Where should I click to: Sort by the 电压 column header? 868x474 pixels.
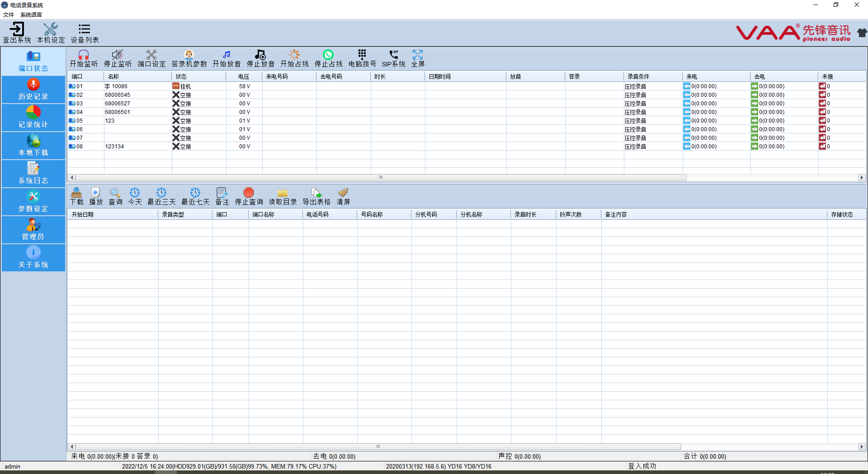pyautogui.click(x=244, y=76)
